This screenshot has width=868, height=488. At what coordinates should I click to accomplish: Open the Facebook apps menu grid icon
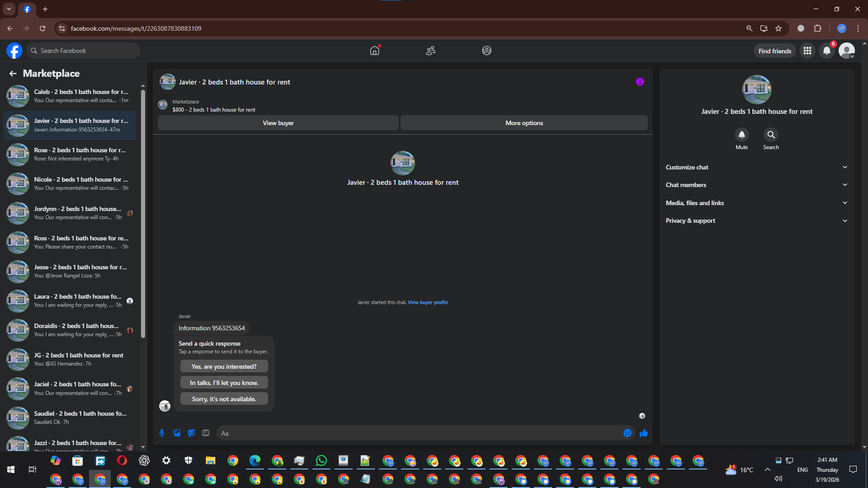807,51
